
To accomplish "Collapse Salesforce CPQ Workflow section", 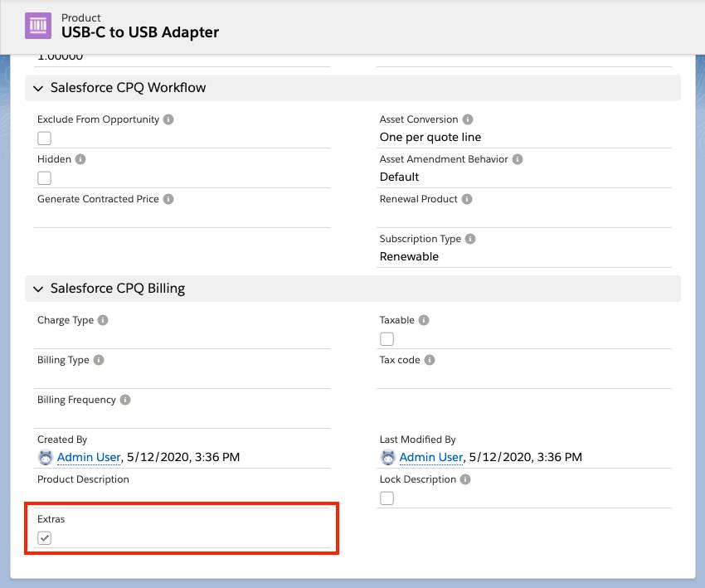I will click(x=38, y=88).
